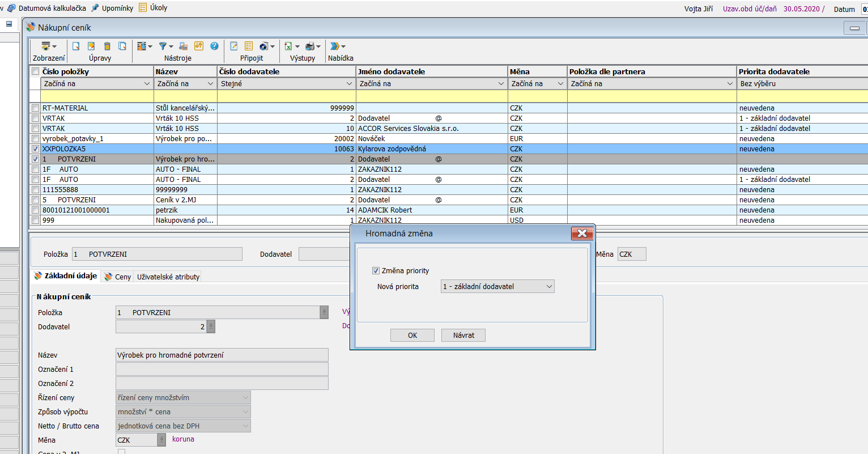The height and width of the screenshot is (454, 868).
Task: Click the new record icon in Úpravy
Action: (76, 46)
